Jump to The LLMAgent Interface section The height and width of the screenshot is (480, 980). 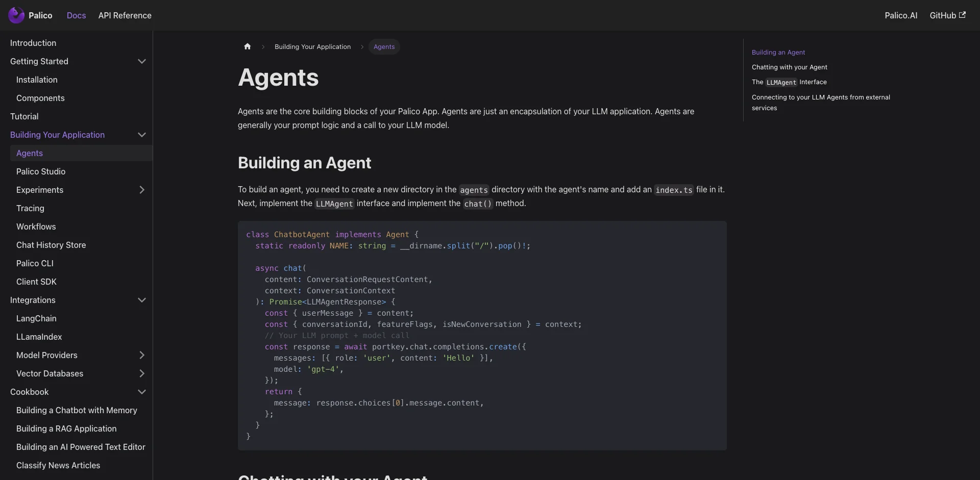coord(789,82)
